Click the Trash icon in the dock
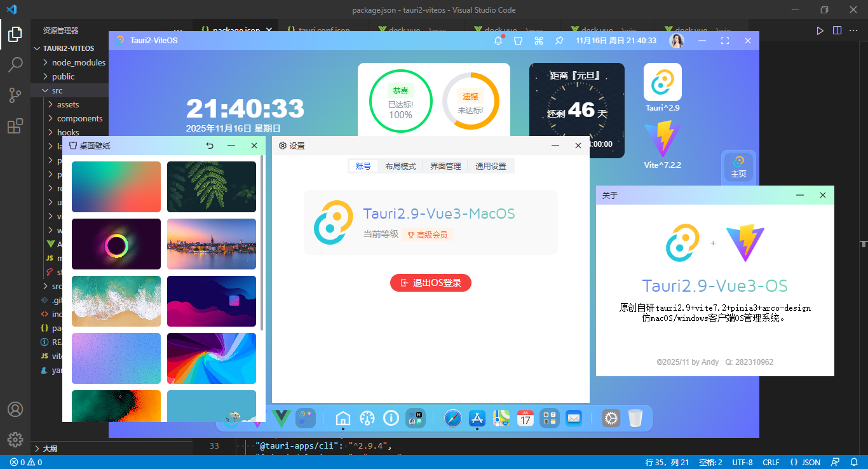The width and height of the screenshot is (868, 469). point(635,418)
